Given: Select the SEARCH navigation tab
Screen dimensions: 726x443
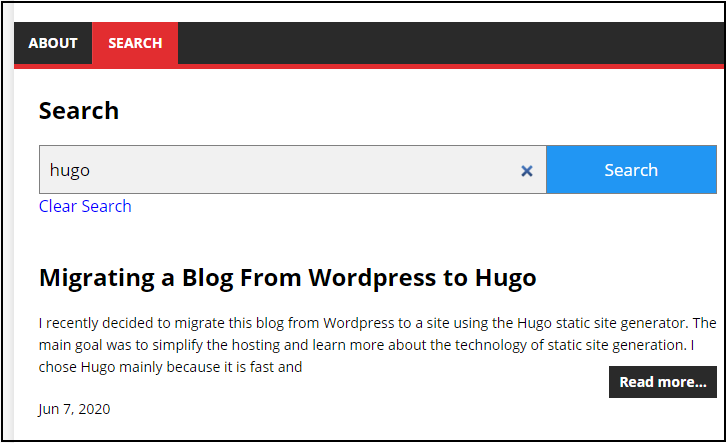Looking at the screenshot, I should click(x=135, y=43).
